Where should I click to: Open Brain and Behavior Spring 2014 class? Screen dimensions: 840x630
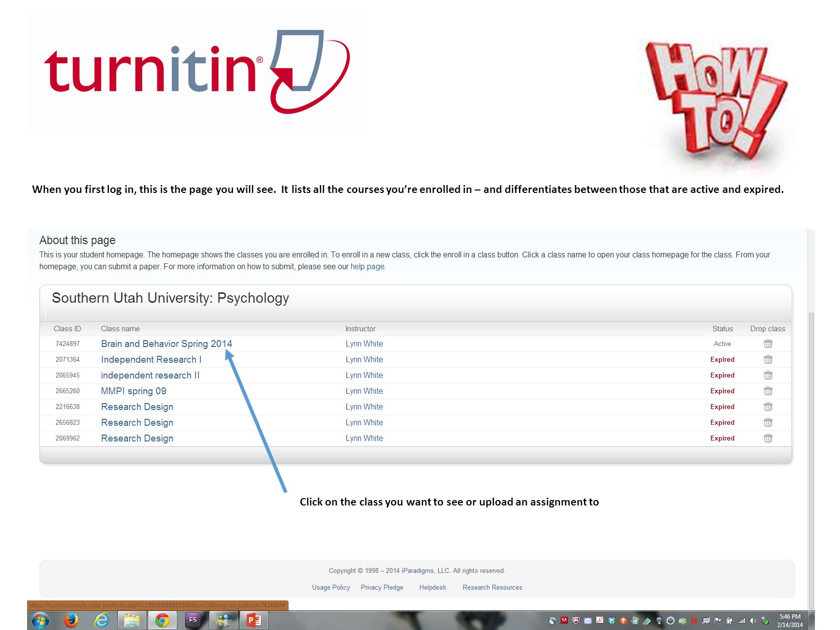click(x=166, y=344)
